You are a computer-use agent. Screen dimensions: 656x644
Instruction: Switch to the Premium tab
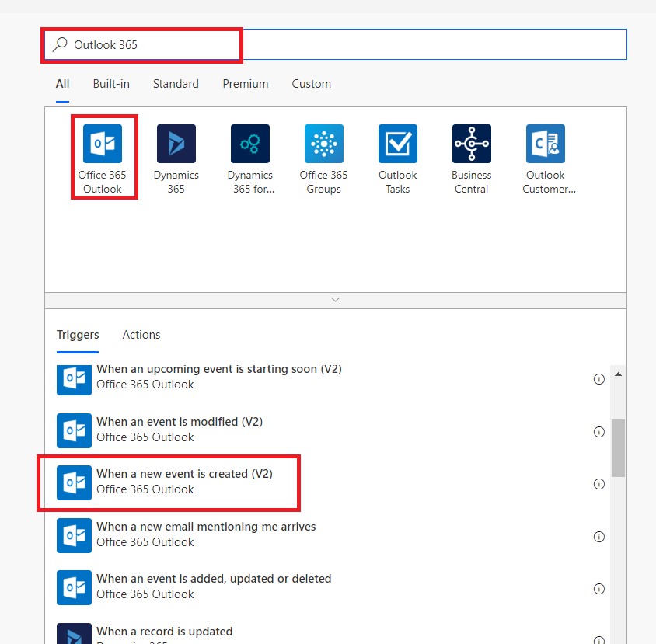[246, 84]
